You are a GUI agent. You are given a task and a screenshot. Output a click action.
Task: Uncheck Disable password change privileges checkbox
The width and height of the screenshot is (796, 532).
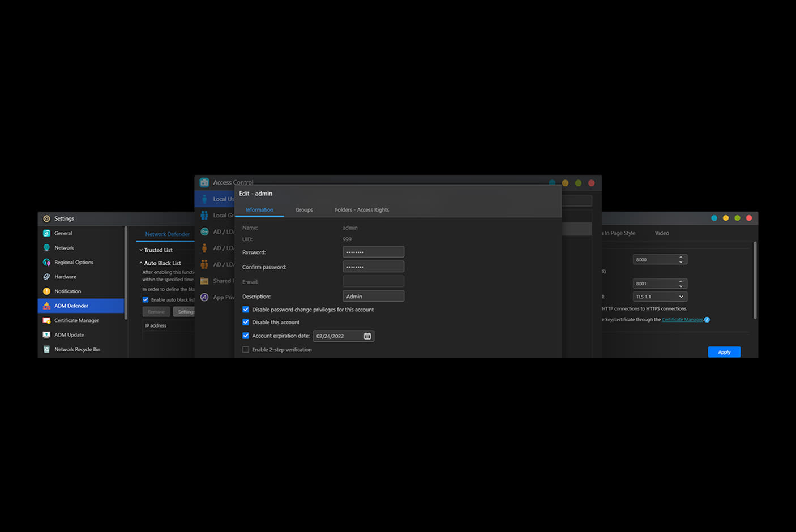click(246, 310)
